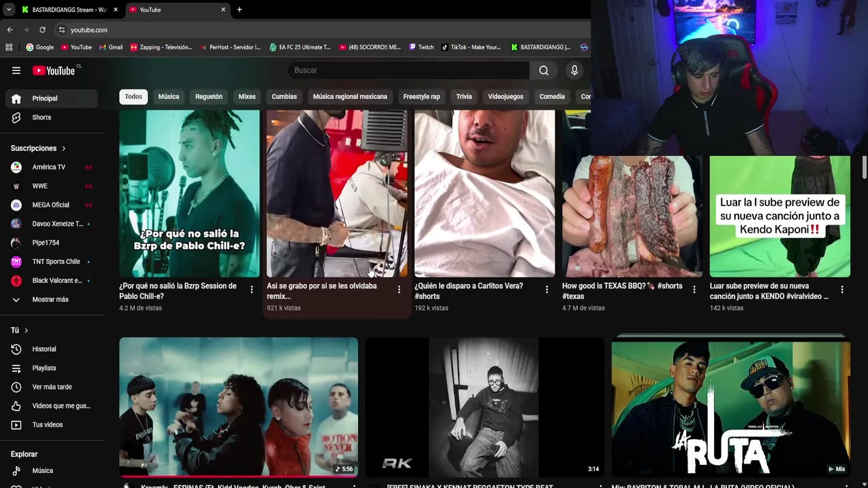868x488 pixels.
Task: Start voice search with the microphone
Action: pyautogui.click(x=574, y=70)
